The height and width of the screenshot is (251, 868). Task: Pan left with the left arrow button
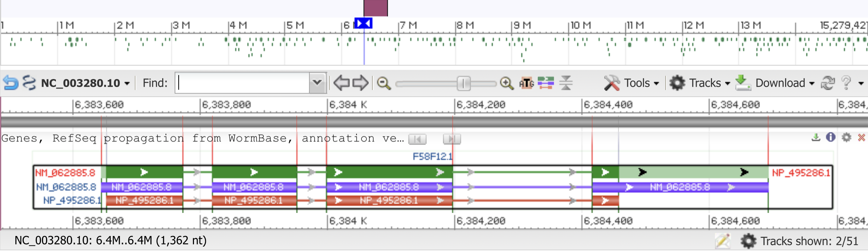[342, 83]
